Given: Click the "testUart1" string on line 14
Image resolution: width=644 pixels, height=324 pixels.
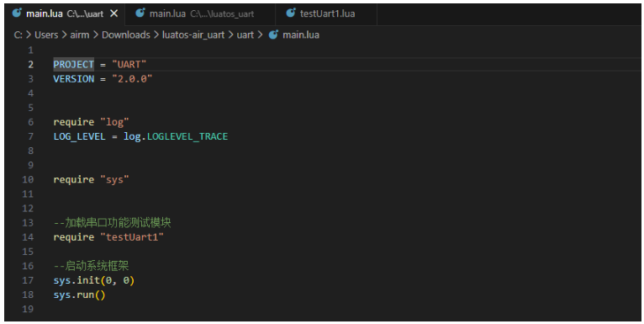Looking at the screenshot, I should pos(132,237).
